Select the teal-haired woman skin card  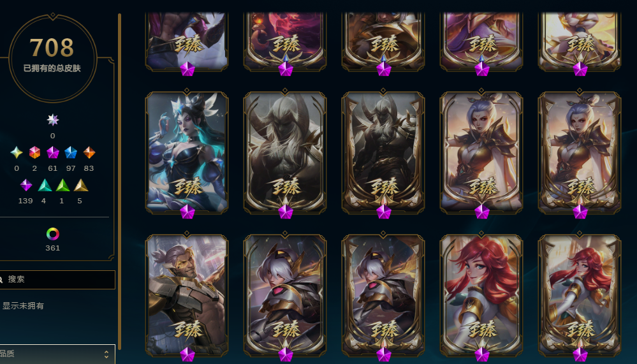point(187,152)
